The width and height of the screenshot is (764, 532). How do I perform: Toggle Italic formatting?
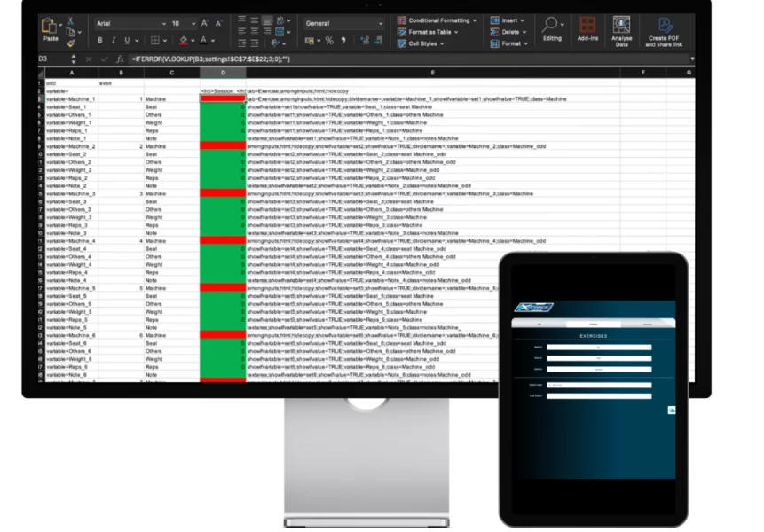click(114, 41)
